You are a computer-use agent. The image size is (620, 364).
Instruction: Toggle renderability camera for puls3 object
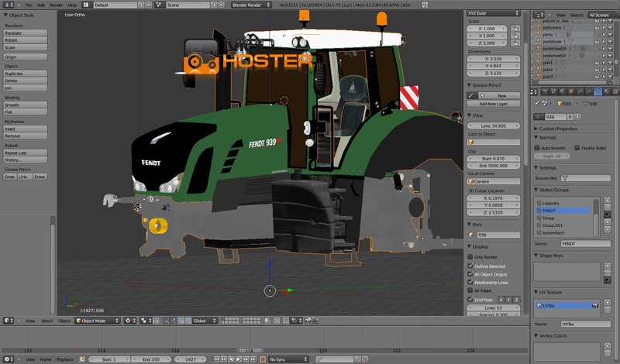point(610,77)
